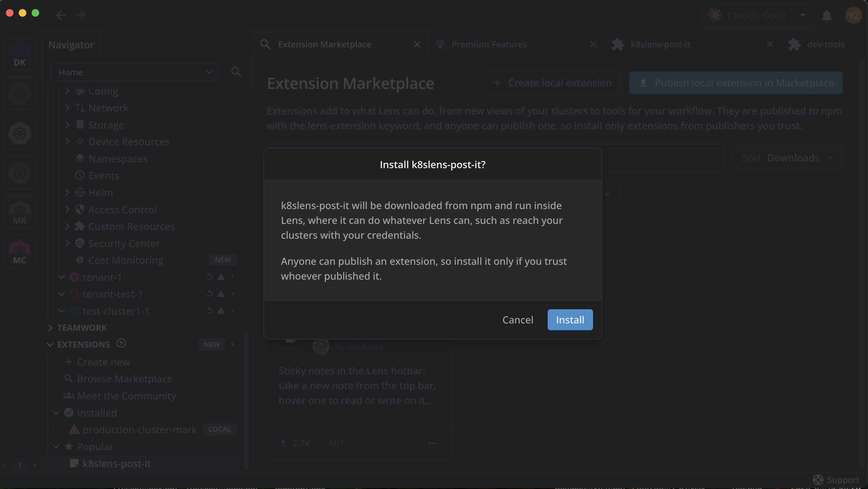
Task: Collapse the Installed group
Action: [x=56, y=412]
